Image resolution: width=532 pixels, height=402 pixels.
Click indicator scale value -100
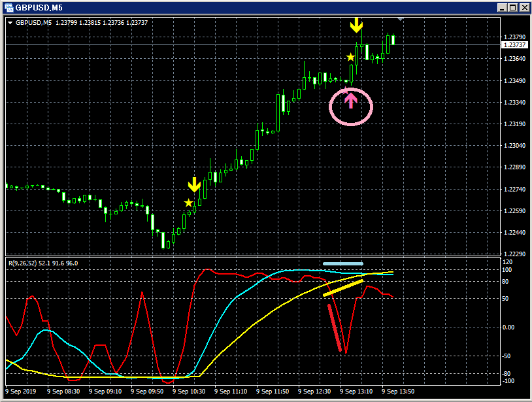pyautogui.click(x=508, y=381)
